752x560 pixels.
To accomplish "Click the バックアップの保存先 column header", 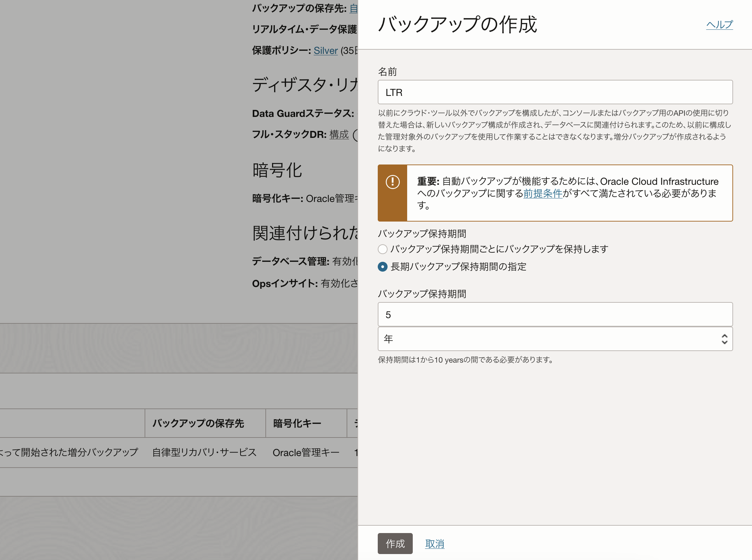I will click(x=198, y=423).
